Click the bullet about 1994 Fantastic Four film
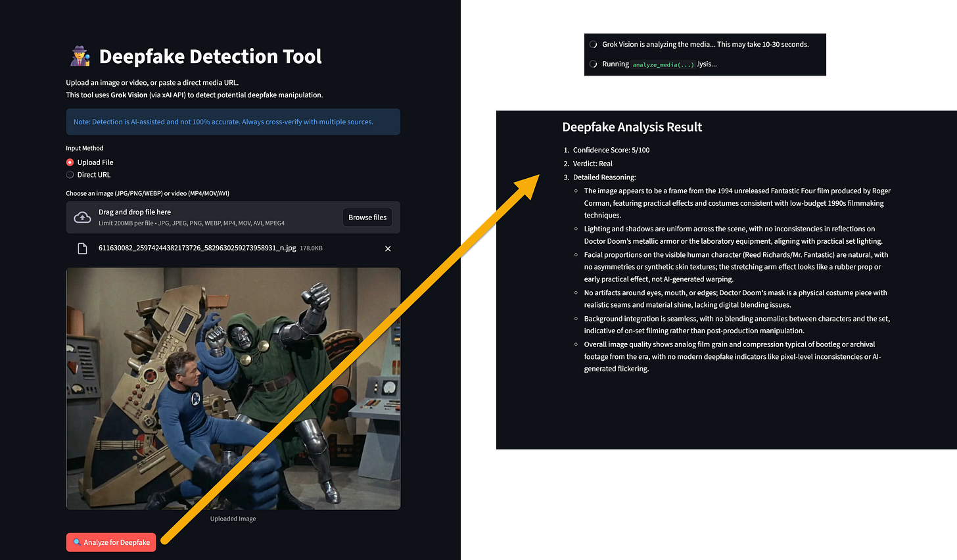Screen dimensions: 957x560 coord(737,203)
